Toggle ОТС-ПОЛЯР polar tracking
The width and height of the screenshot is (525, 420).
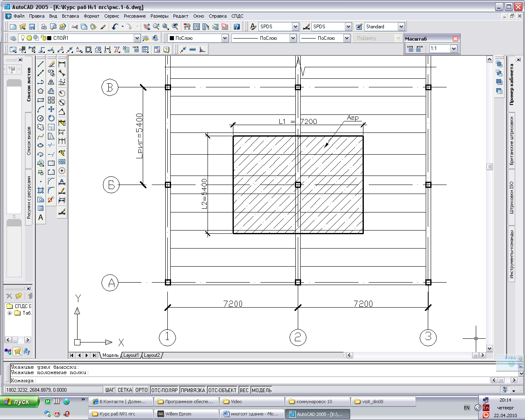point(164,390)
